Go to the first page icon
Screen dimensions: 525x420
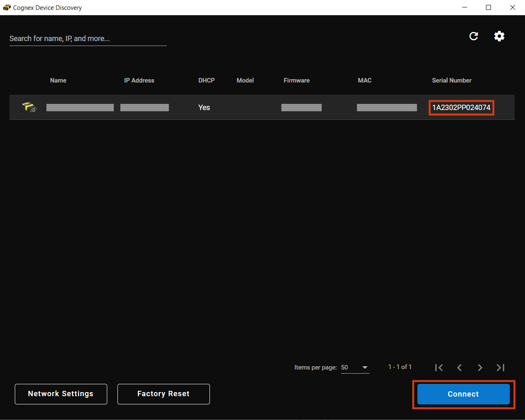pos(439,367)
